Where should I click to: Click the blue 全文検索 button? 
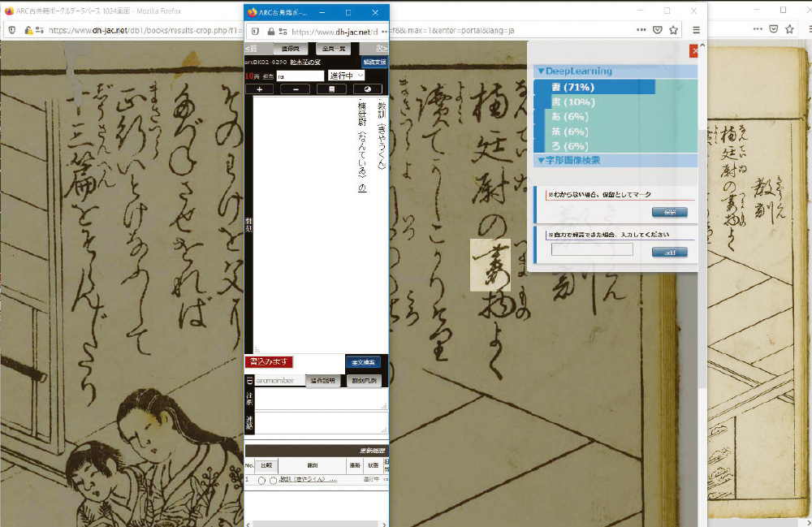pyautogui.click(x=363, y=362)
